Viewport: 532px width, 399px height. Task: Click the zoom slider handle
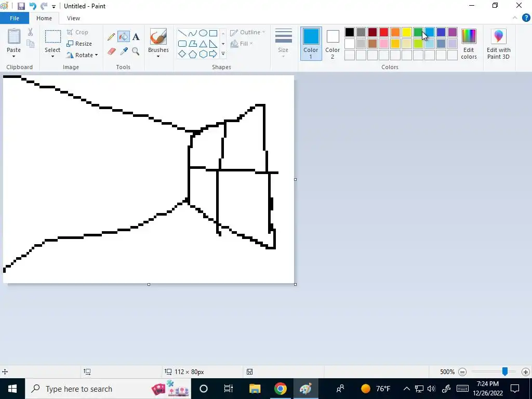[505, 371]
